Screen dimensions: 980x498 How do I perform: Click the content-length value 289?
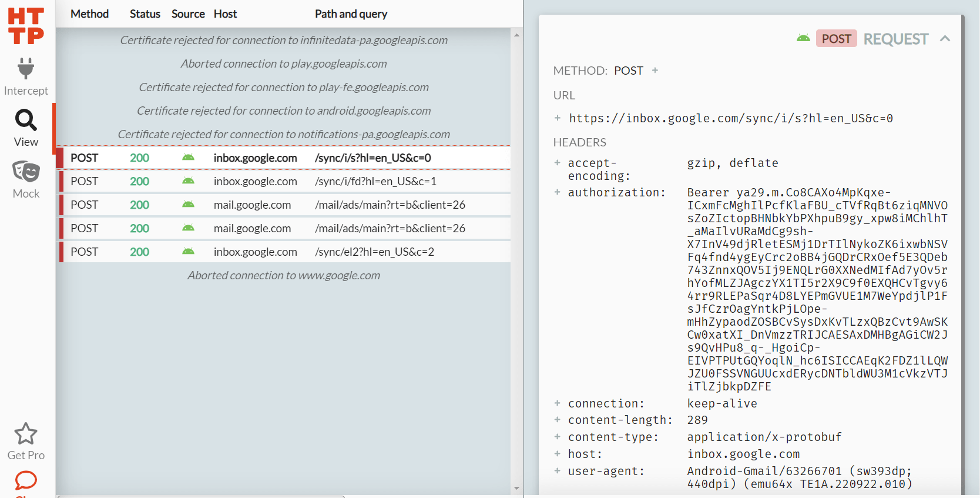click(x=697, y=420)
